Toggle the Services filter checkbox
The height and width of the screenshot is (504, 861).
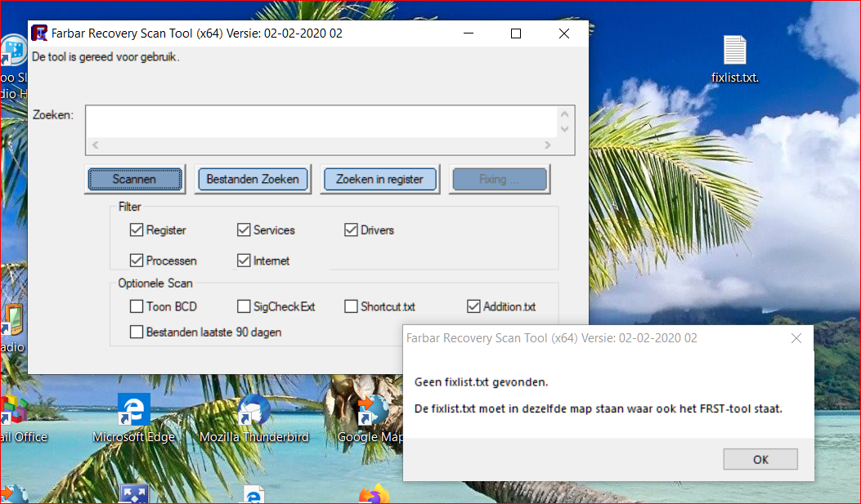point(244,230)
